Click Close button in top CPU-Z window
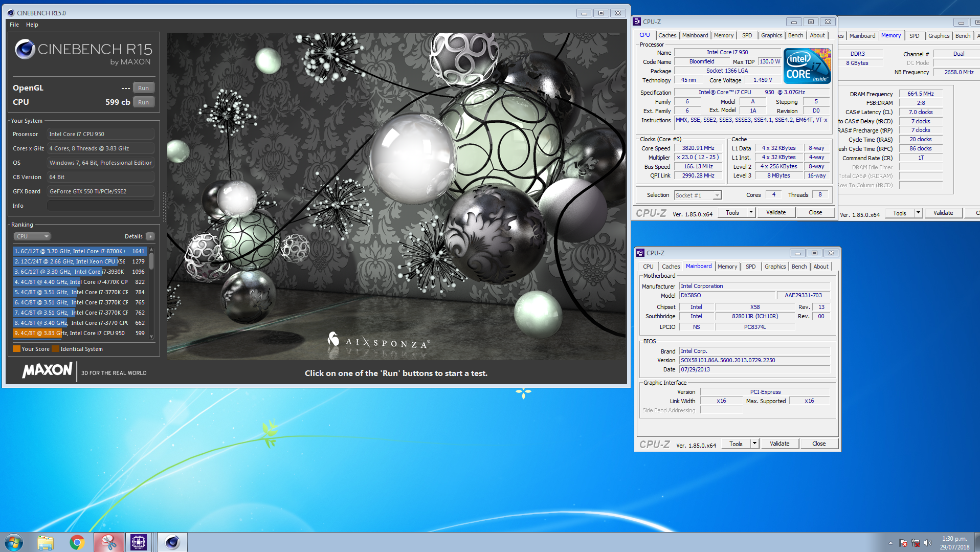 (x=816, y=213)
